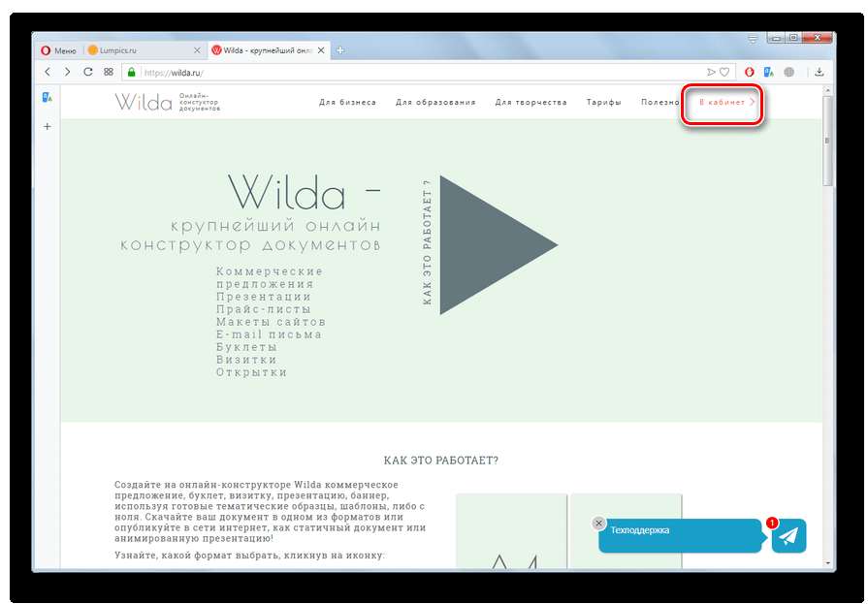Viewport: 868px width, 604px height.
Task: Close the Wilda tab
Action: 320,50
